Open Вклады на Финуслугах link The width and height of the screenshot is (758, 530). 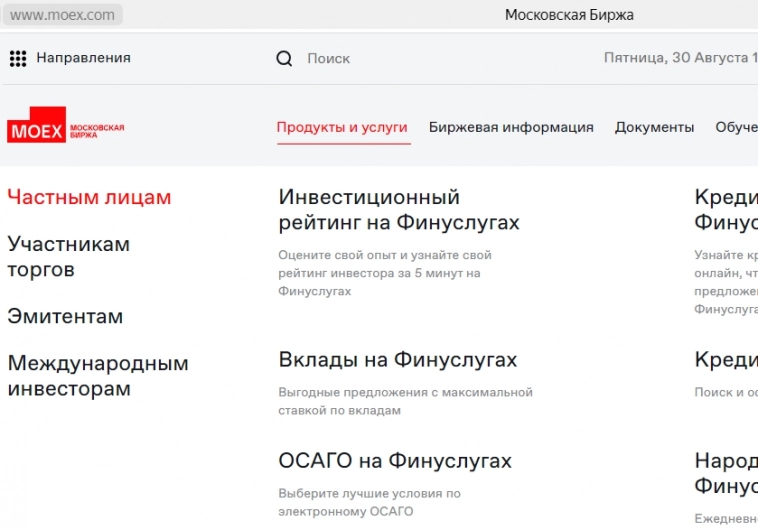[x=398, y=360]
